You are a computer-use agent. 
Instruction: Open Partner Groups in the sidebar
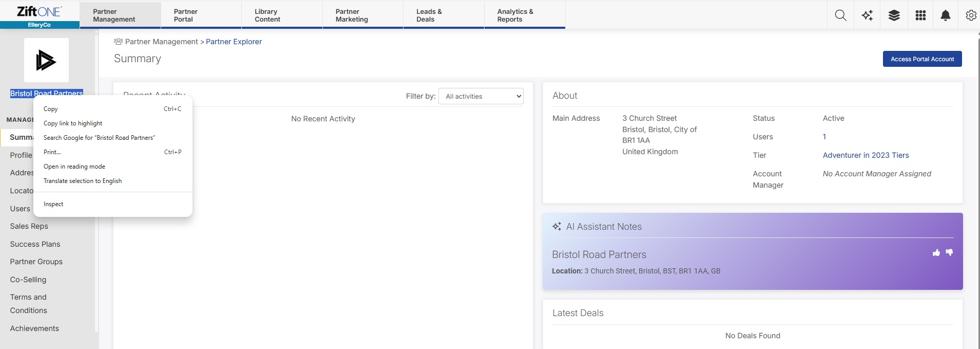(36, 262)
